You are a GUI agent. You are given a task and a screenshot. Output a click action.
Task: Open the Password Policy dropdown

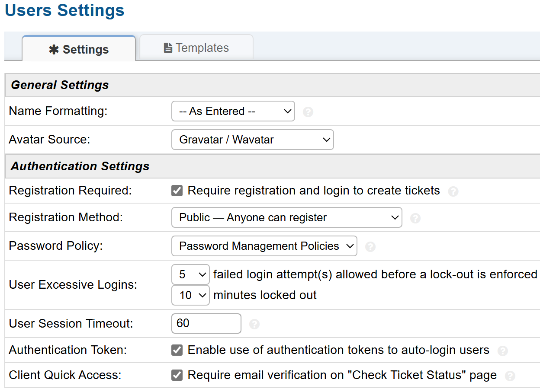(264, 246)
